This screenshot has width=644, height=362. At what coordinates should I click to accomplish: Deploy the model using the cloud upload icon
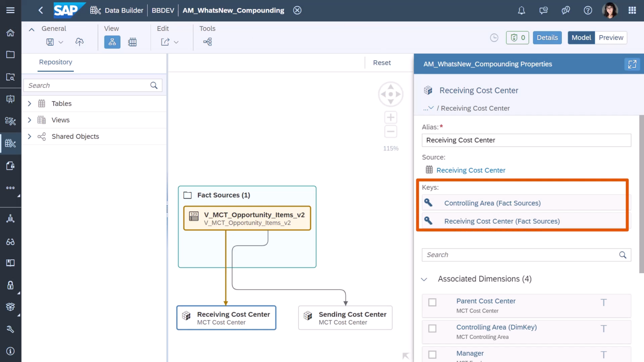79,41
